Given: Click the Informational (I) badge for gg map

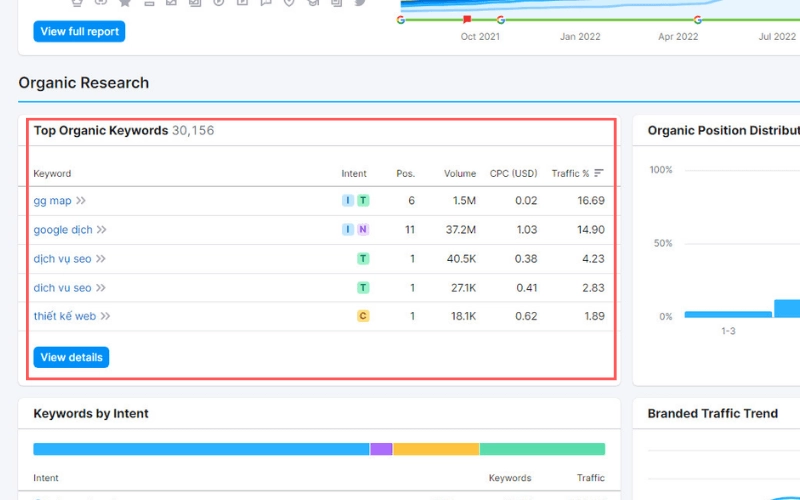Looking at the screenshot, I should [x=347, y=201].
